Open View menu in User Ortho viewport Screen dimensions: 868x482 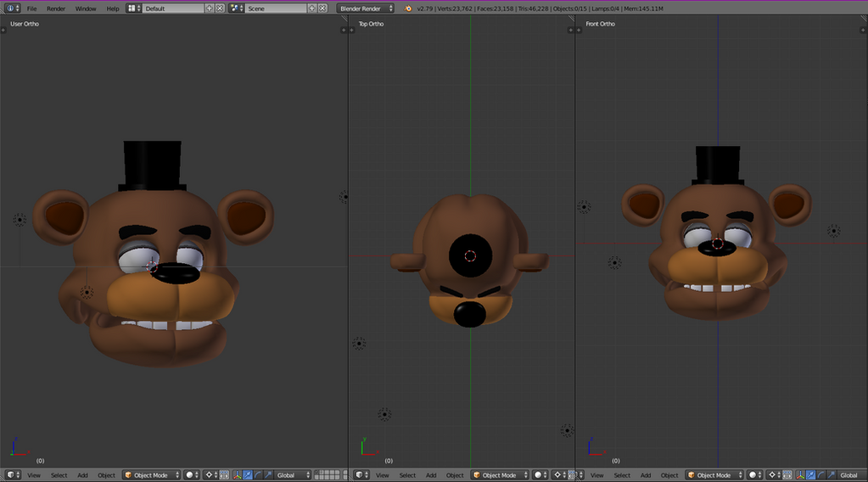point(34,475)
